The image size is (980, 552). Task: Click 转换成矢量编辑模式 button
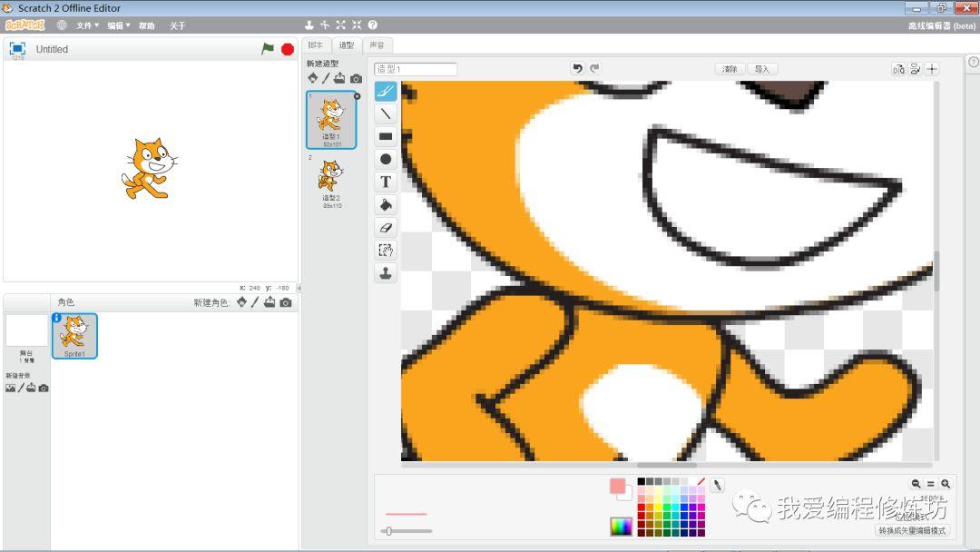point(913,531)
